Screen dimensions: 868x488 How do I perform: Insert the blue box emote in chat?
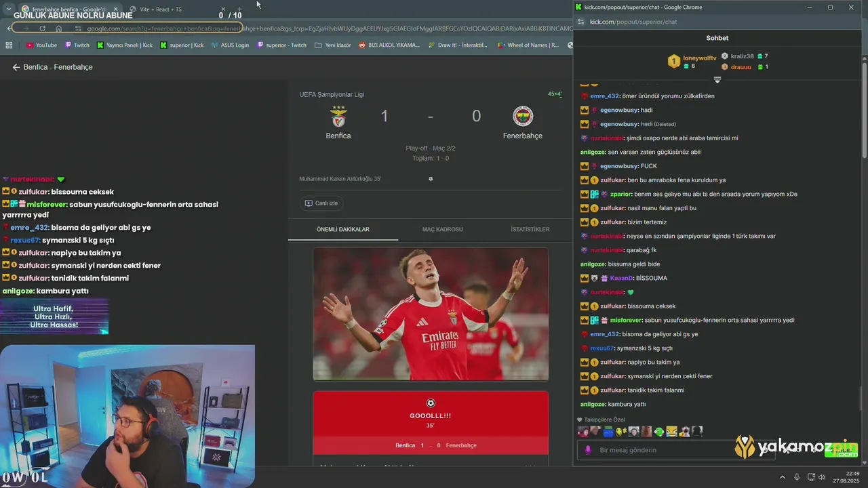point(608,432)
